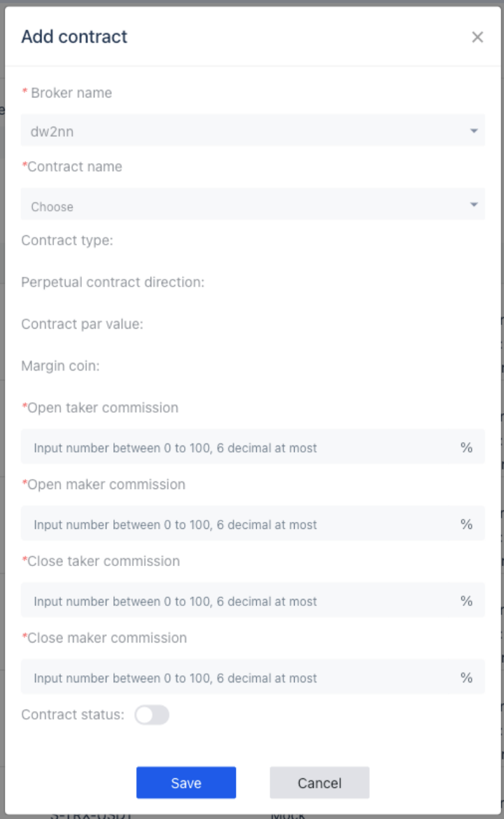This screenshot has width=504, height=819.
Task: Click the Contract name dropdown arrow
Action: [474, 205]
